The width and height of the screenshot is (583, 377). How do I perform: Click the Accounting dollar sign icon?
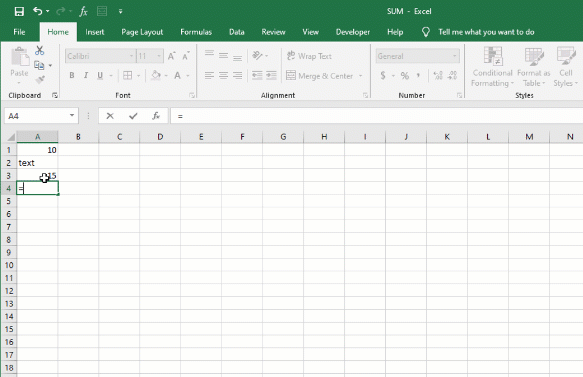pyautogui.click(x=383, y=76)
